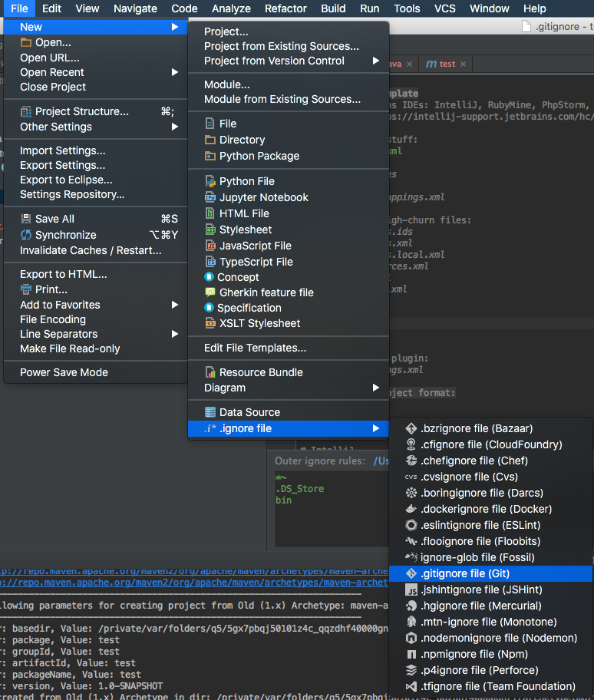
Task: Click the Jupyter Notebook file icon
Action: coord(210,197)
